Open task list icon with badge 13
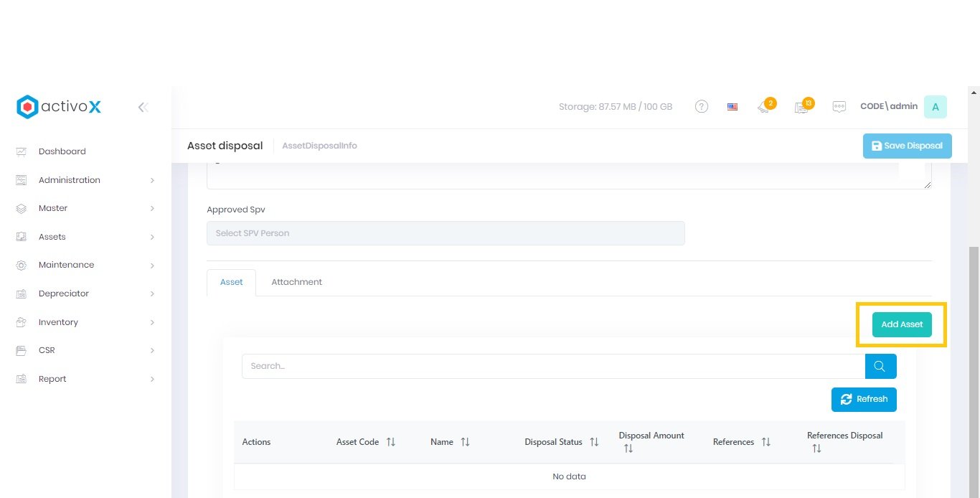Viewport: 980px width, 498px height. 801,108
